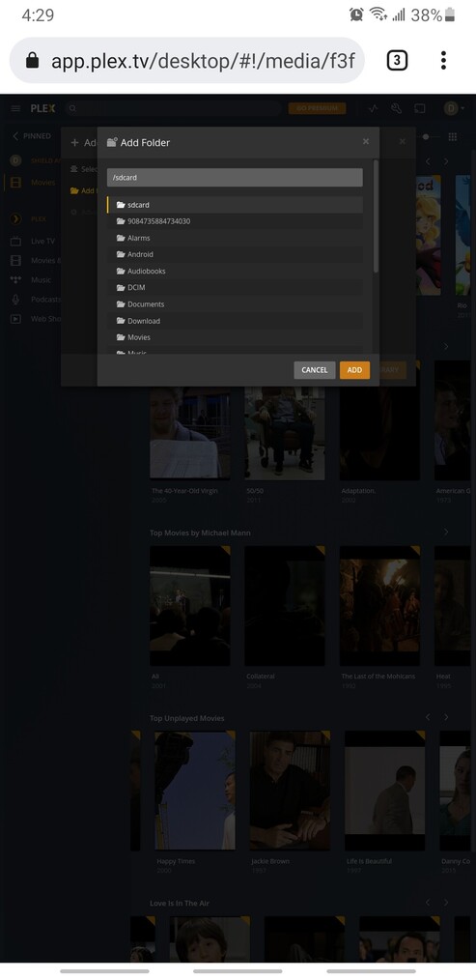The image size is (476, 980).
Task: Click the 50/50 movie poster
Action: (285, 433)
